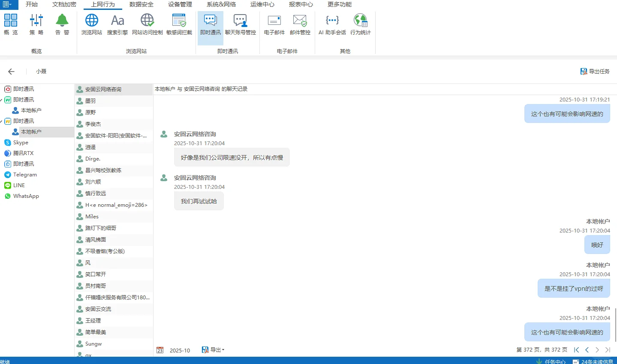The width and height of the screenshot is (617, 364).
Task: Click the chat message 我们再试试哈
Action: click(x=199, y=201)
